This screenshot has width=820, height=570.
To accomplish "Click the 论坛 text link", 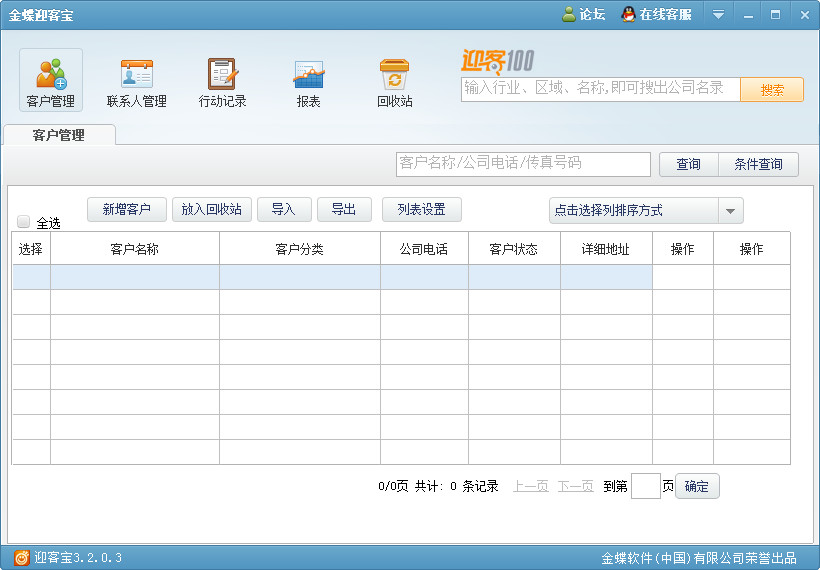I will [593, 15].
